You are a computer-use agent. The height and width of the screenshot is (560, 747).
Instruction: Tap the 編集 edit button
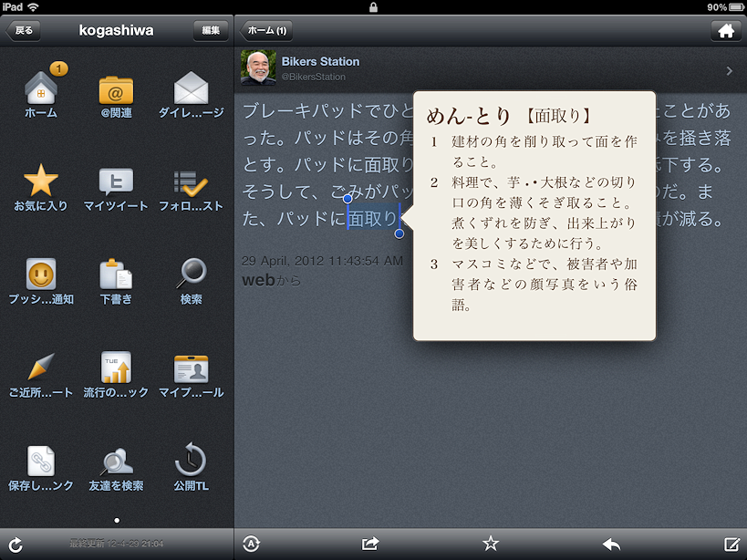point(211,30)
